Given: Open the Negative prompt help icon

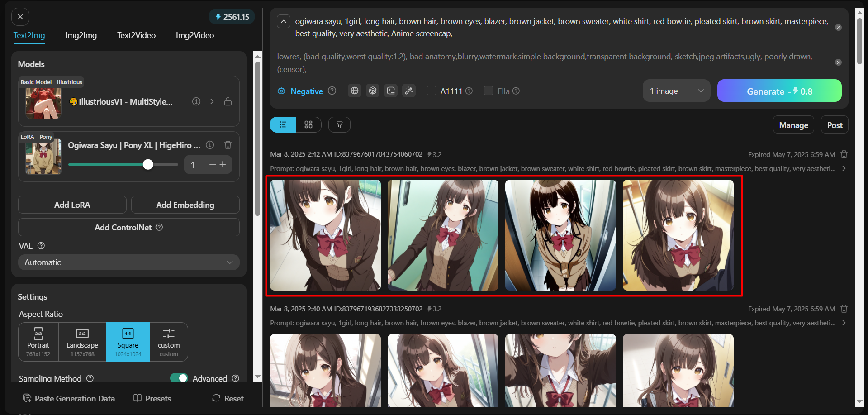Looking at the screenshot, I should click(x=332, y=91).
